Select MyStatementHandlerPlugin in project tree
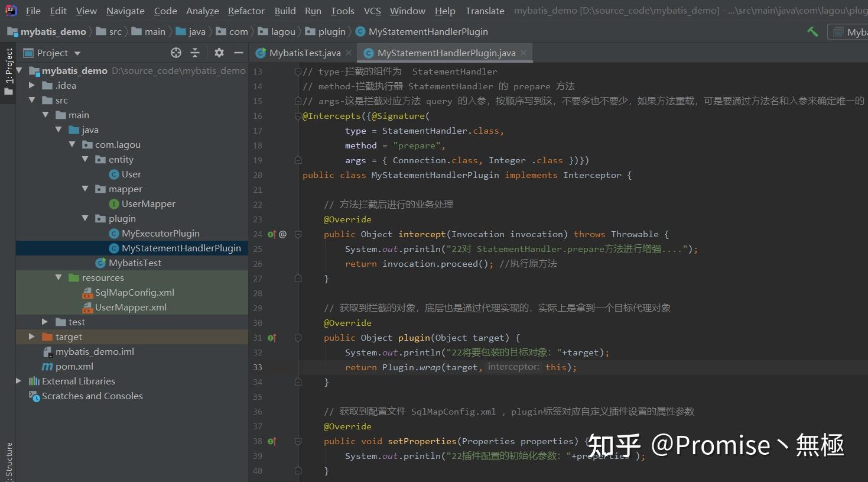Image resolution: width=868 pixels, height=482 pixels. click(181, 248)
